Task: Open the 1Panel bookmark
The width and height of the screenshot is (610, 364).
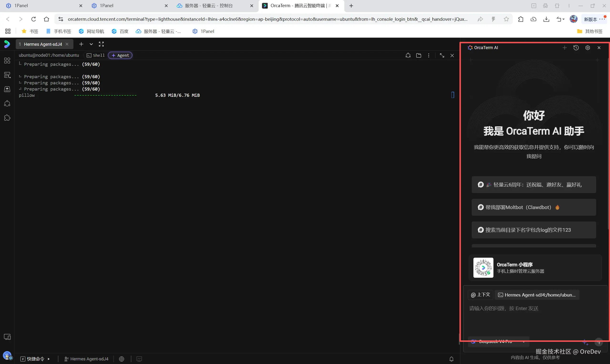Action: point(203,31)
